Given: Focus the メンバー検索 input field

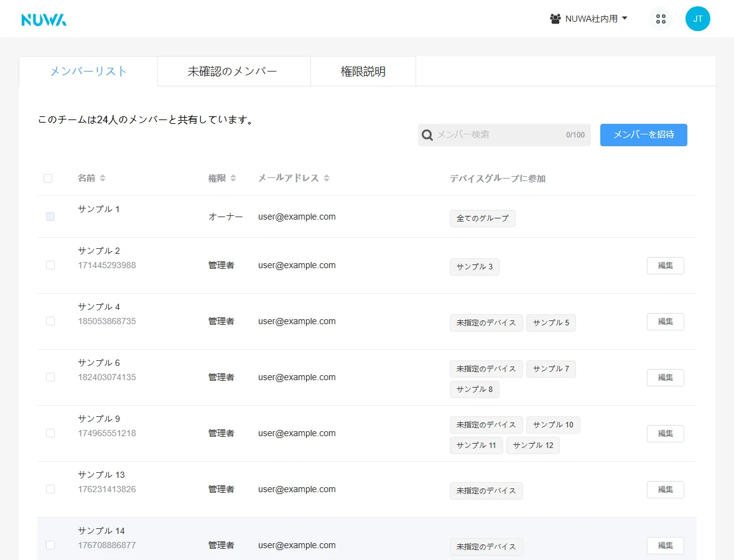Looking at the screenshot, I should [x=504, y=135].
